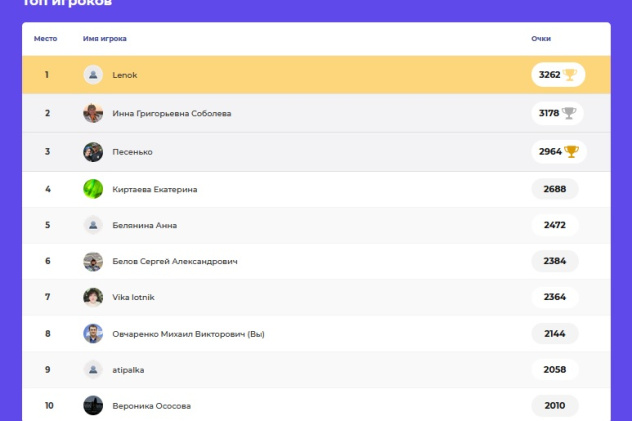Screen dimensions: 632x421
Task: Click the 2688 points badge
Action: coord(555,189)
